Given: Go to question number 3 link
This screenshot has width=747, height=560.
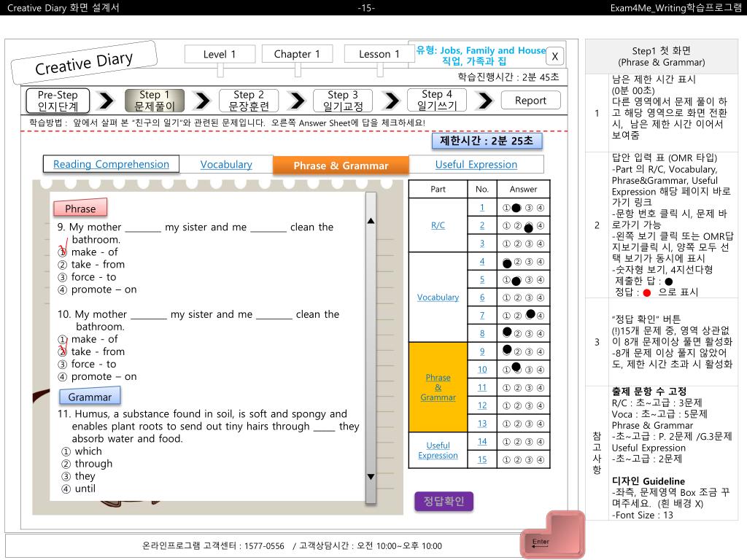Looking at the screenshot, I should tap(482, 244).
